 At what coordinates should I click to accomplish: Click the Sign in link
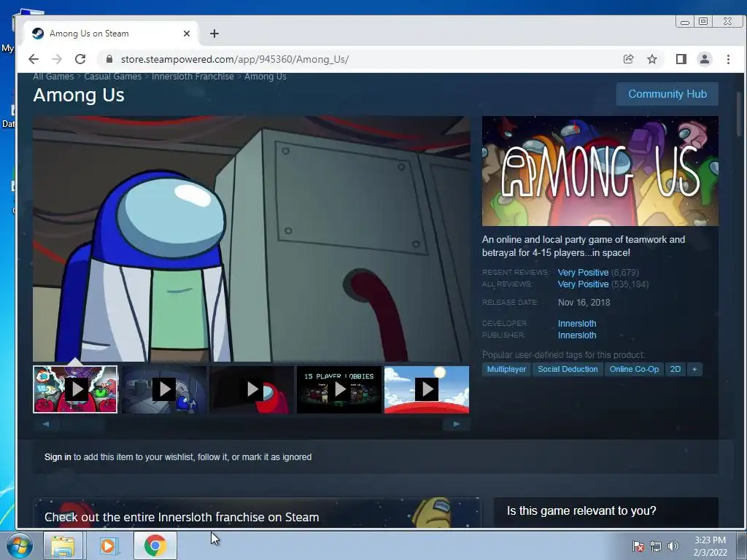click(58, 457)
